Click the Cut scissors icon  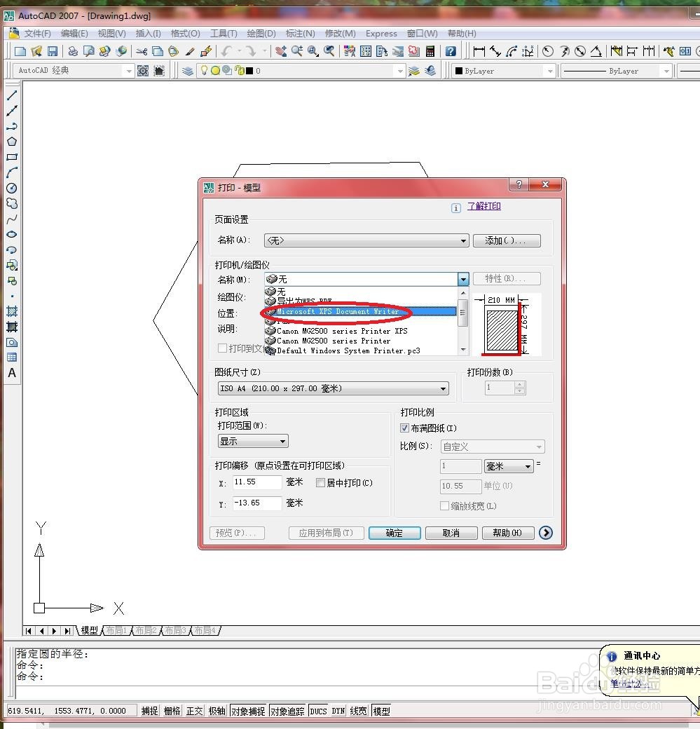pos(142,51)
